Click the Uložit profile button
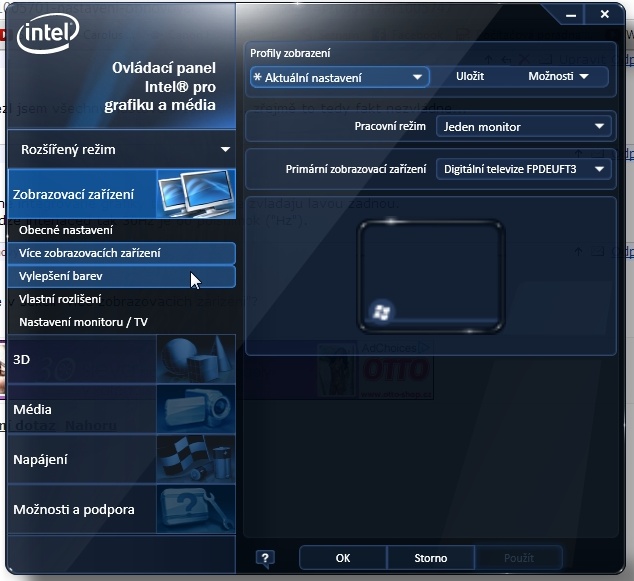Screen dimensions: 634x581 pyautogui.click(x=470, y=76)
